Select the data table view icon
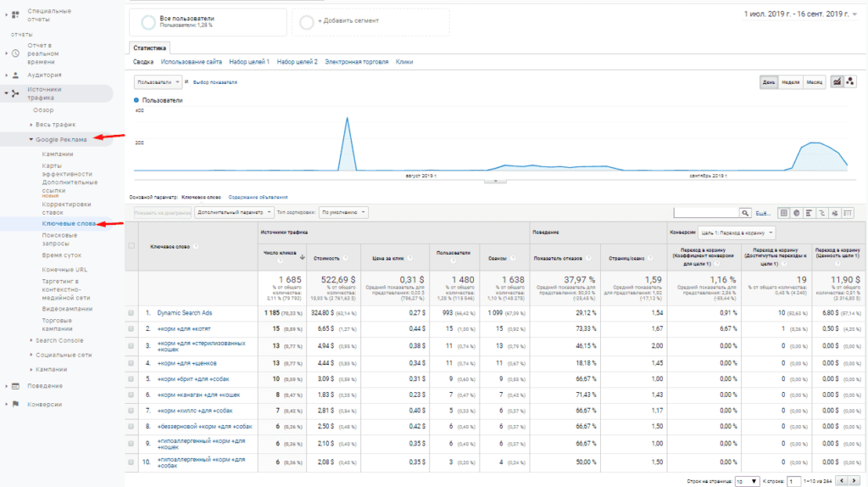Image resolution: width=868 pixels, height=487 pixels. pos(784,212)
